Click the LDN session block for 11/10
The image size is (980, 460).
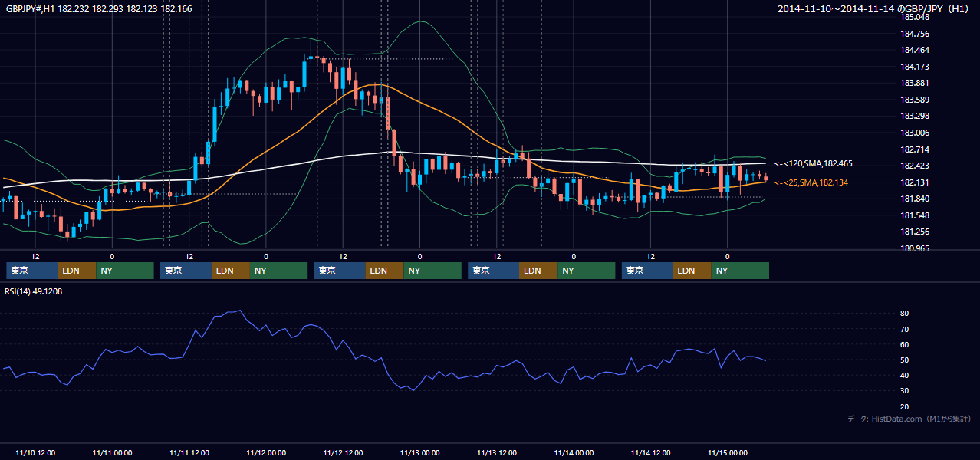77,271
